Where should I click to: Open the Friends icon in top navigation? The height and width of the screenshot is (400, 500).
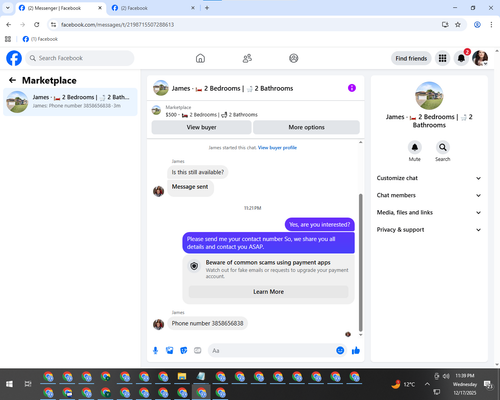247,58
